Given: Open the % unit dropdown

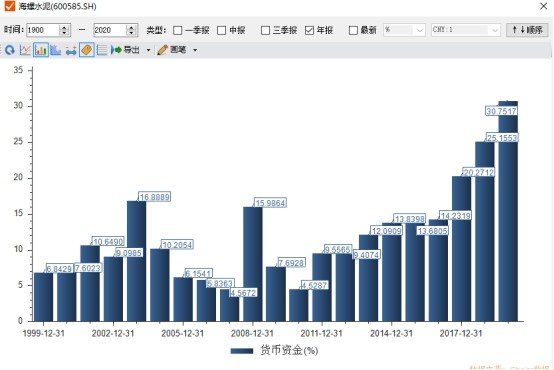Looking at the screenshot, I should 404,30.
